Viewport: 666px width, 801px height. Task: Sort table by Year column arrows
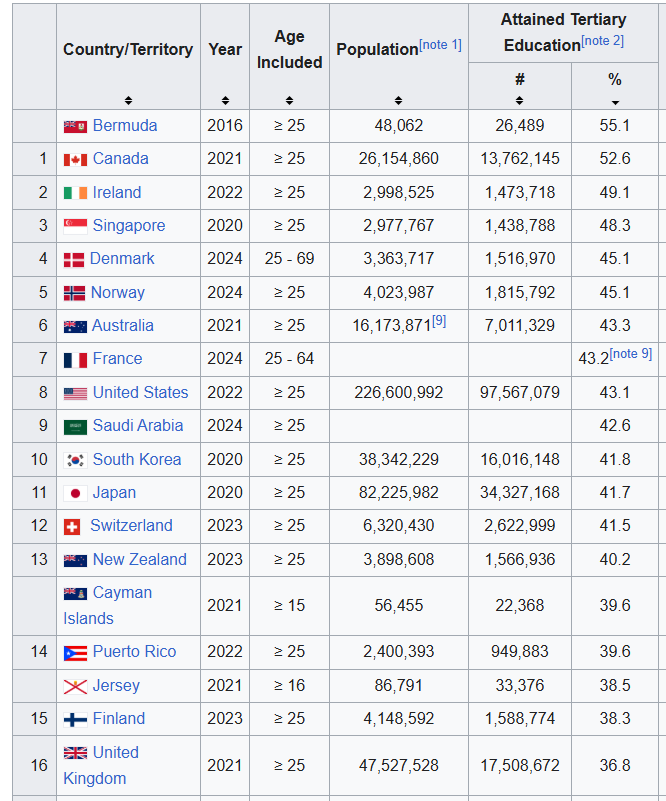pos(225,100)
